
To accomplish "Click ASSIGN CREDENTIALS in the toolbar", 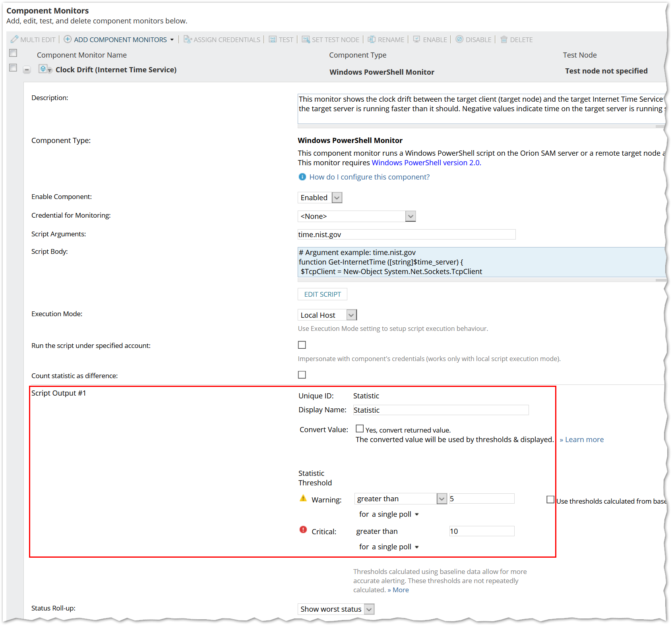I will point(227,40).
